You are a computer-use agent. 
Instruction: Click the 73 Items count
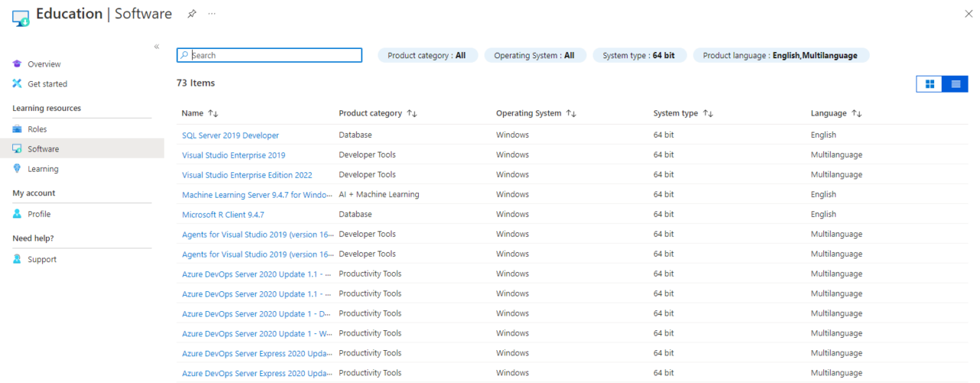coord(196,83)
